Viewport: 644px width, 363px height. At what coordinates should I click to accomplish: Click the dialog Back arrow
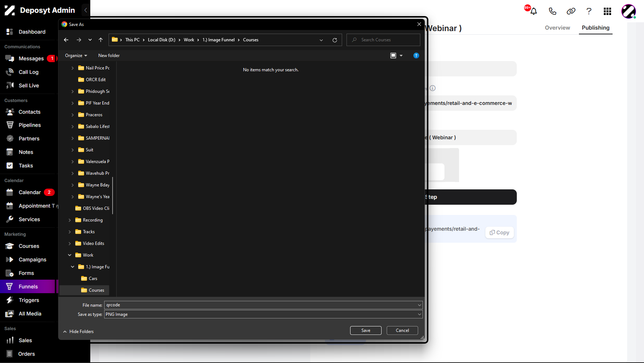coord(66,40)
